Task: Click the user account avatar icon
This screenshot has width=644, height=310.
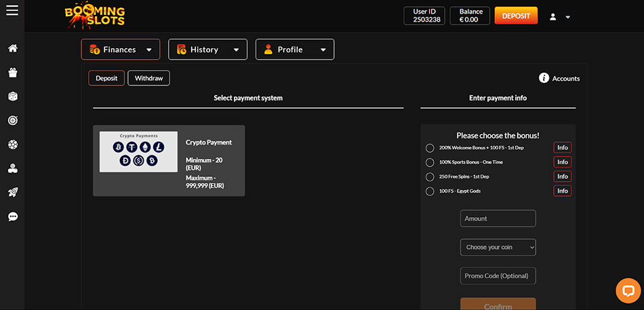Action: click(552, 17)
